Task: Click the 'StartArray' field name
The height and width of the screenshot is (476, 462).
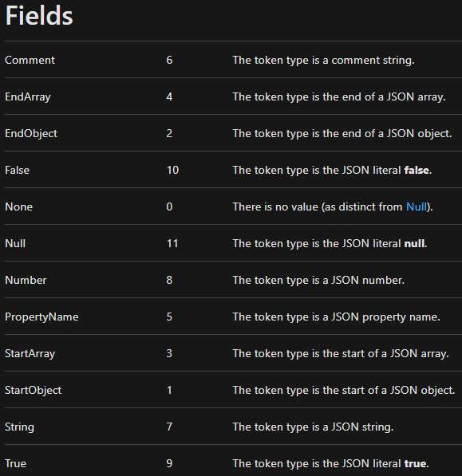Action: click(30, 354)
